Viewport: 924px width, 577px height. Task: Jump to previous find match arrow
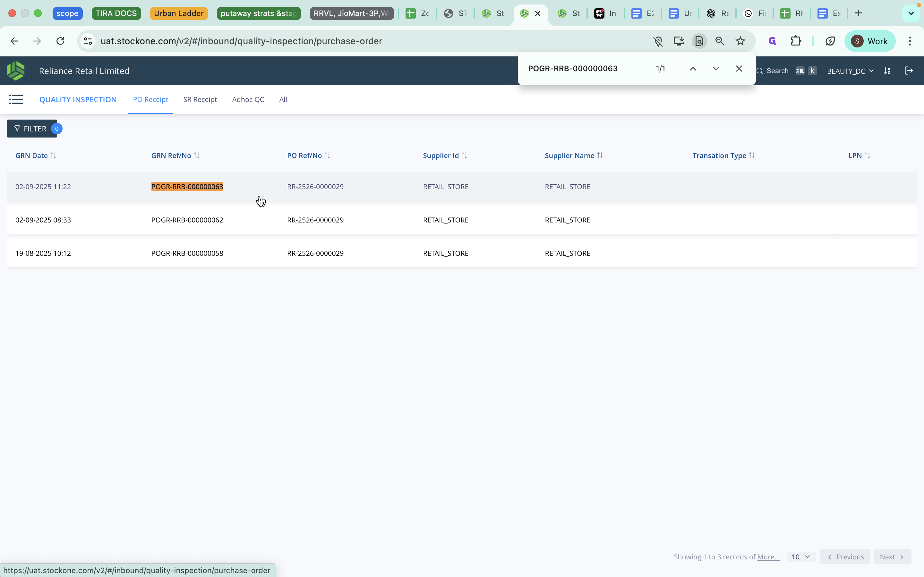[693, 69]
